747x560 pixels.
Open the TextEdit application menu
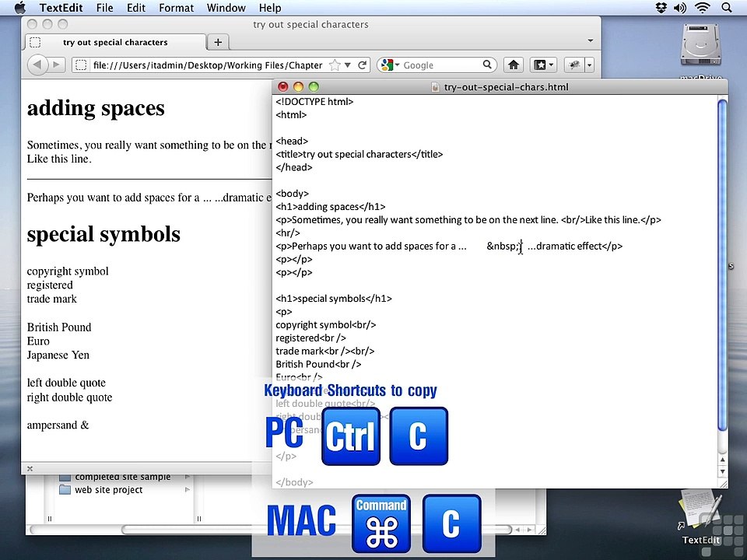click(61, 8)
